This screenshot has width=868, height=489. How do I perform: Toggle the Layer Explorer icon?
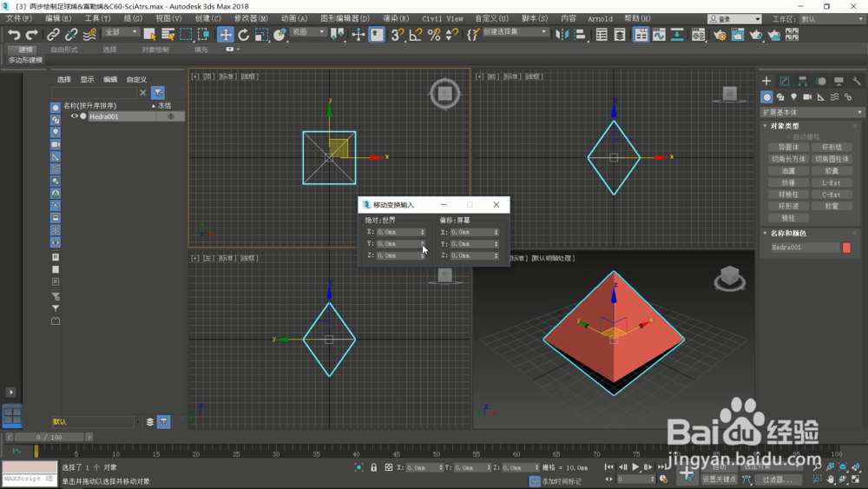point(620,35)
